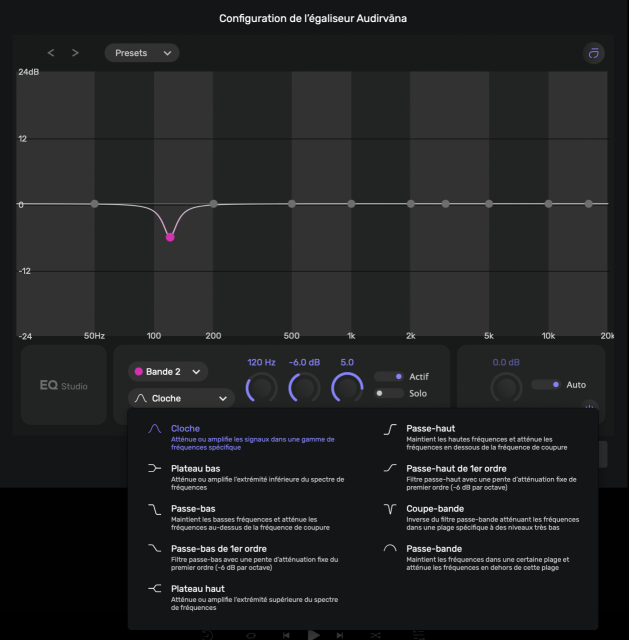The image size is (629, 640).
Task: Toggle the Auto gain switch
Action: (546, 384)
